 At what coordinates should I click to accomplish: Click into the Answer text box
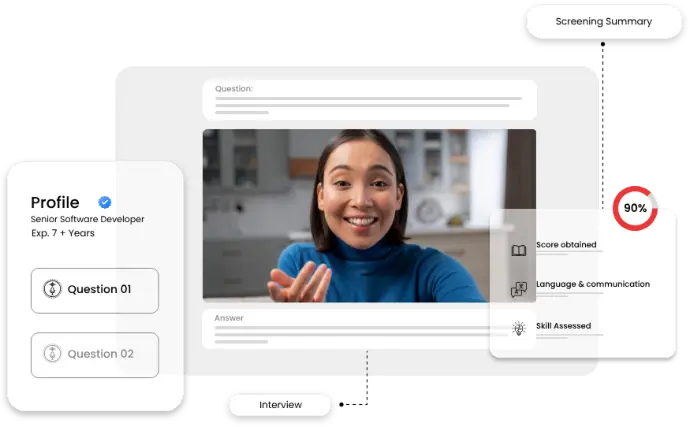click(x=369, y=328)
